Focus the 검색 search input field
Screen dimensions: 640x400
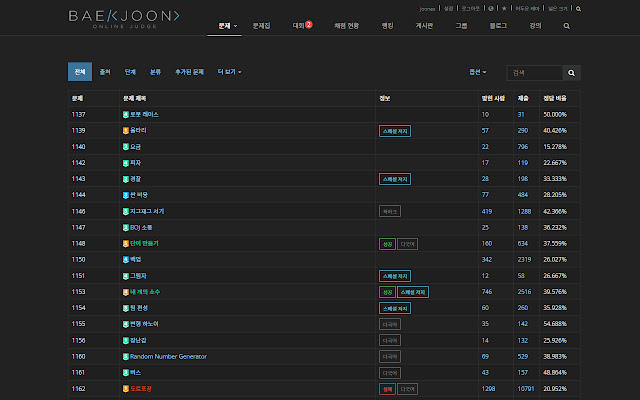point(533,73)
